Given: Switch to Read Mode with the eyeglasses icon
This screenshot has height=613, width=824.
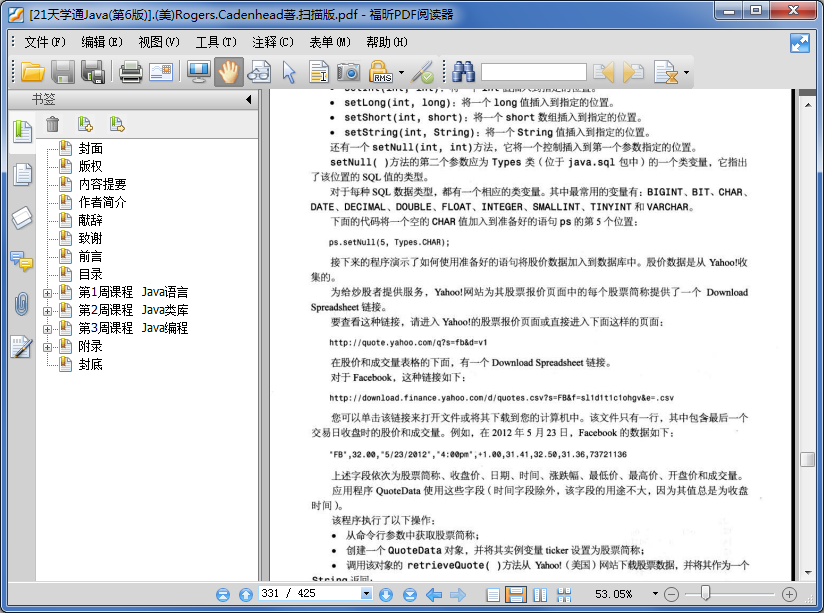Looking at the screenshot, I should pyautogui.click(x=258, y=71).
